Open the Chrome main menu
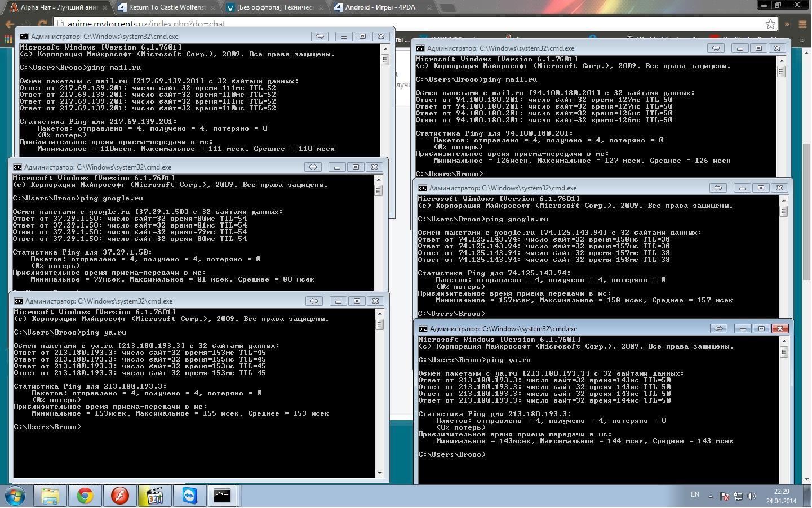 (802, 24)
